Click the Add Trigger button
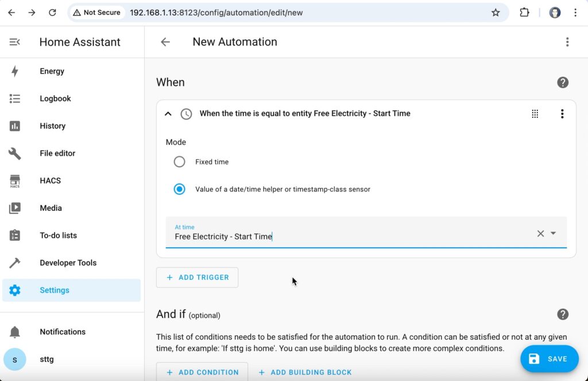Viewport: 588px width, 381px height. (198, 278)
